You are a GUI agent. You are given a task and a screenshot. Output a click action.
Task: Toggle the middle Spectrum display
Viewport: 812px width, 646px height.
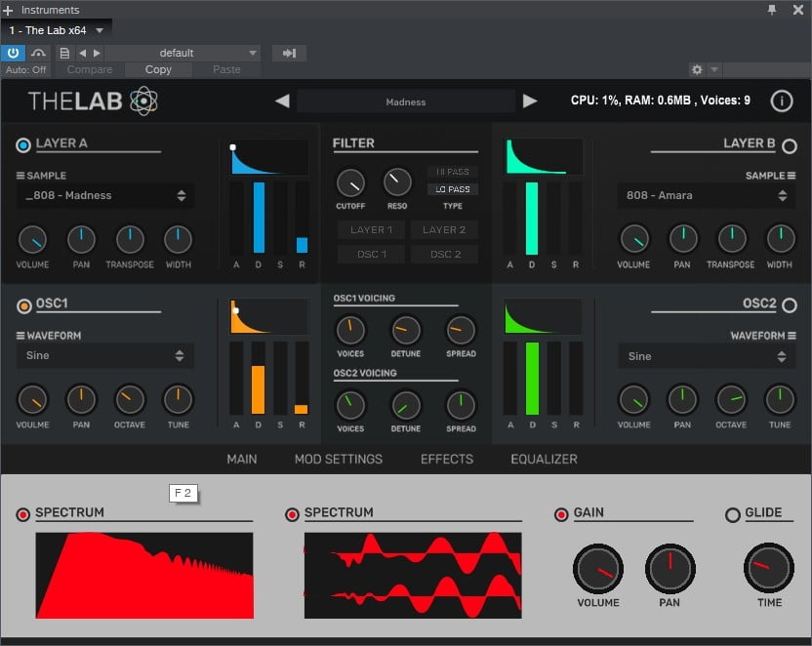pos(292,514)
